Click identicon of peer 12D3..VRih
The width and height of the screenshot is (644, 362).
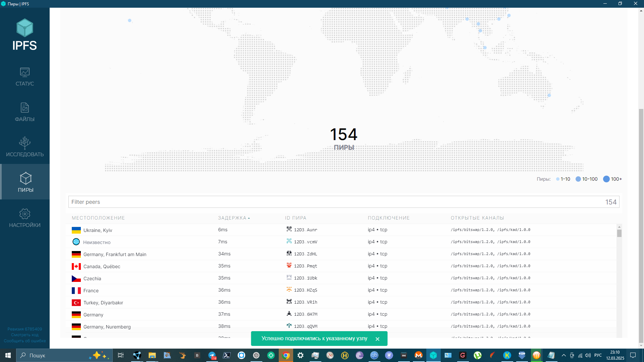click(x=289, y=301)
